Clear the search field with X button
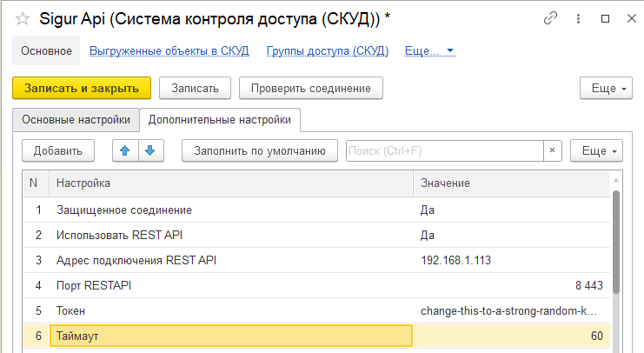The width and height of the screenshot is (644, 353). pos(553,151)
